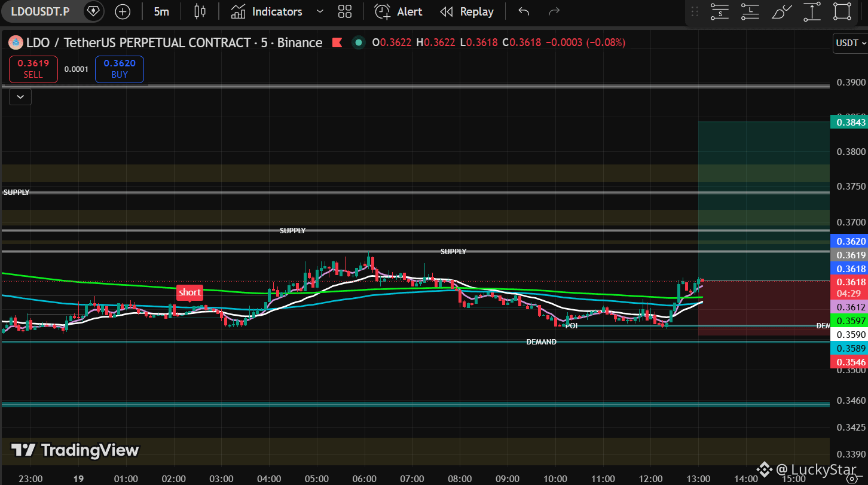Select the Short Position tool
The width and height of the screenshot is (868, 485).
click(x=720, y=11)
